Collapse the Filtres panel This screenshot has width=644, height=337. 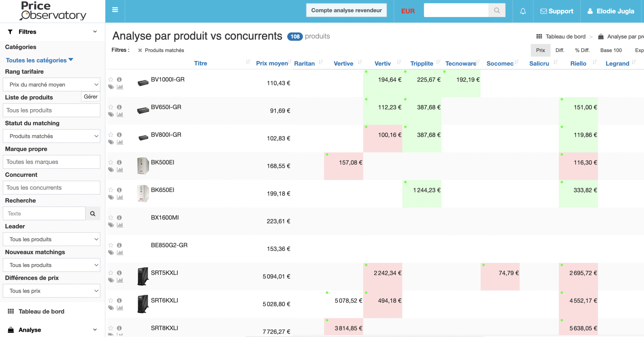pyautogui.click(x=95, y=32)
